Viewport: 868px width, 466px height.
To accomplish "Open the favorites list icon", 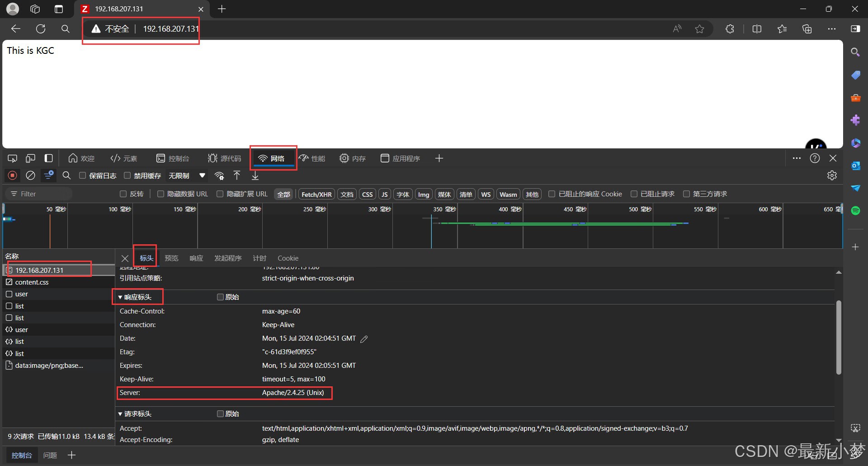I will [782, 29].
